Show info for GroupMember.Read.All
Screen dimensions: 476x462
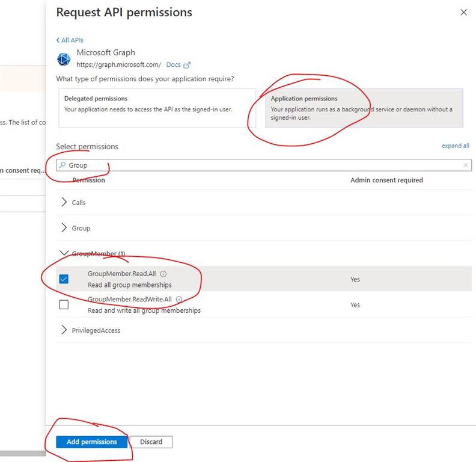point(163,274)
